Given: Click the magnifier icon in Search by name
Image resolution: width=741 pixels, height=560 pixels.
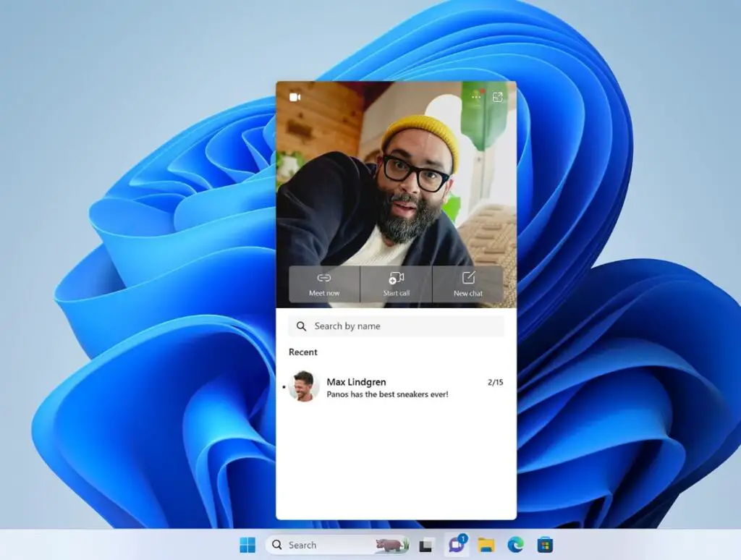Looking at the screenshot, I should pyautogui.click(x=302, y=326).
